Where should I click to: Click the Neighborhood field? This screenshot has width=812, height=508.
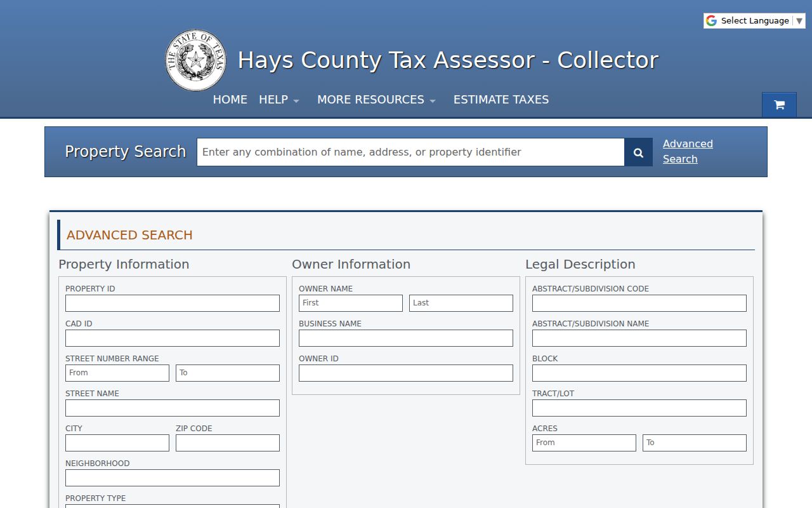coord(173,478)
